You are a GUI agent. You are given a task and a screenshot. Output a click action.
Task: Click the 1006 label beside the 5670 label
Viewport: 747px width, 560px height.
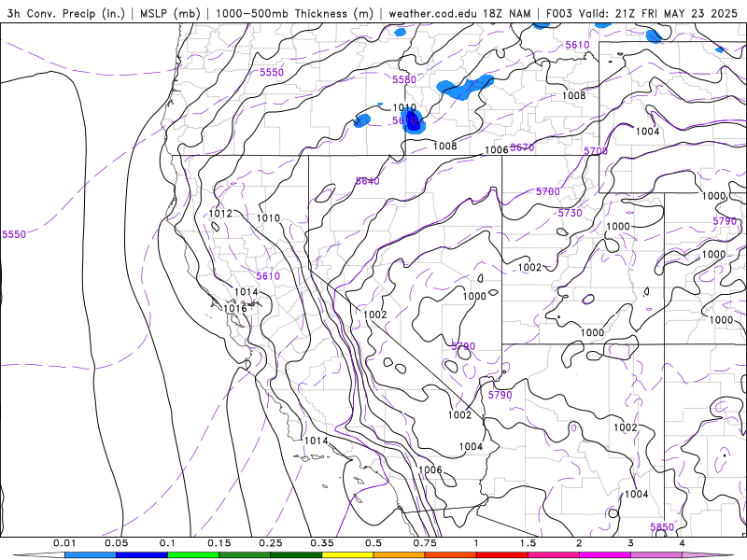[x=497, y=150]
